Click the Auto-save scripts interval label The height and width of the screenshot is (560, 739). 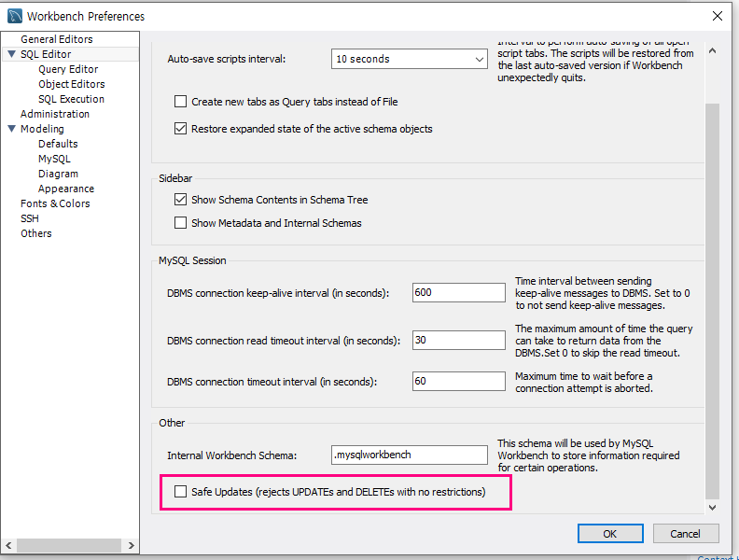tap(226, 59)
